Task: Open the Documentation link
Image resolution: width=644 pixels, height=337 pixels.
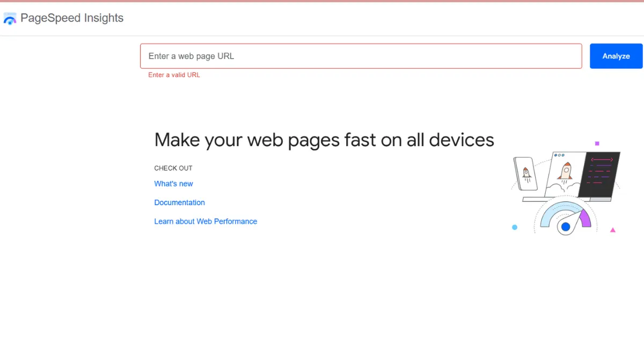Action: 179,202
